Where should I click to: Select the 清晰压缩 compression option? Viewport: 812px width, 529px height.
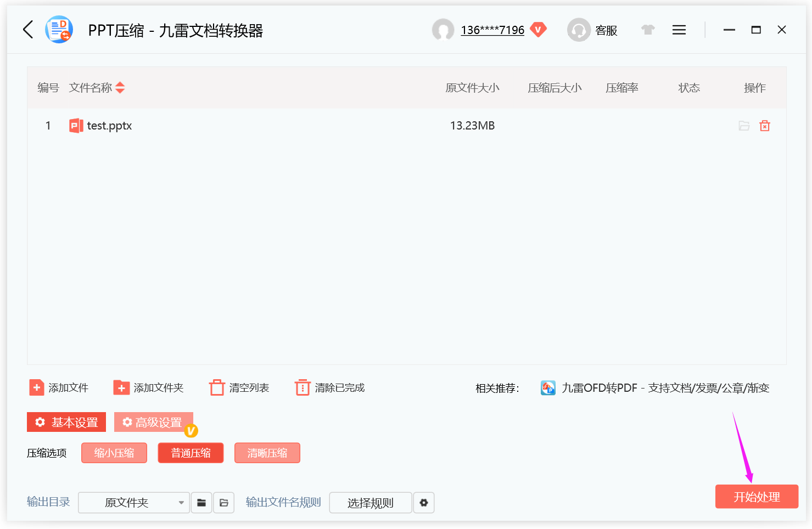[x=267, y=453]
